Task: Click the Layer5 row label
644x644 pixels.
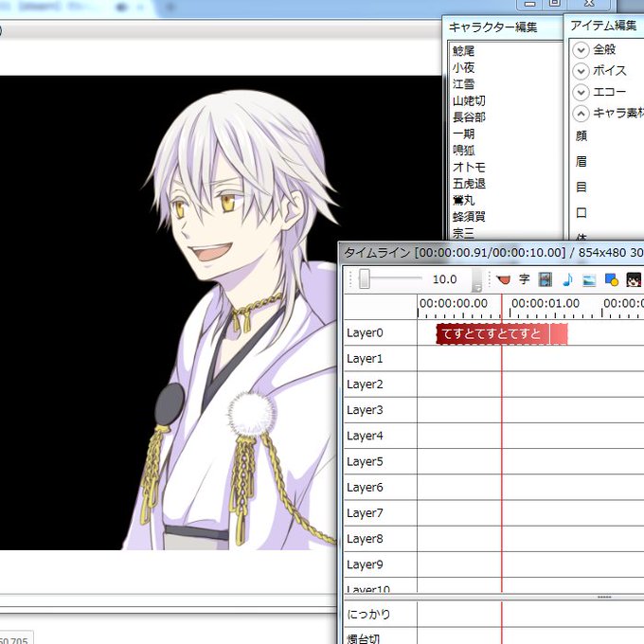Action: click(x=365, y=461)
